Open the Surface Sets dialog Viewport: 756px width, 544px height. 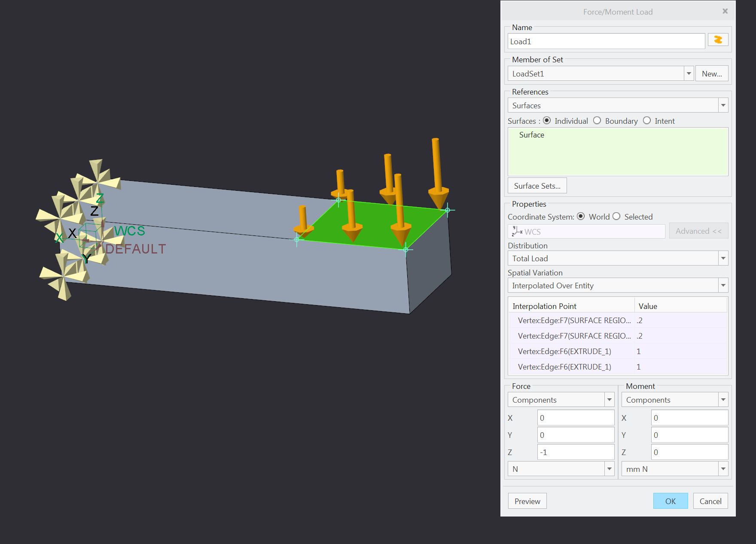point(537,185)
